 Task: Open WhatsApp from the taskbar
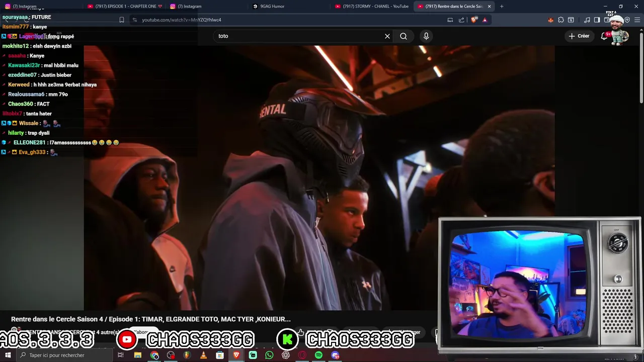click(269, 355)
